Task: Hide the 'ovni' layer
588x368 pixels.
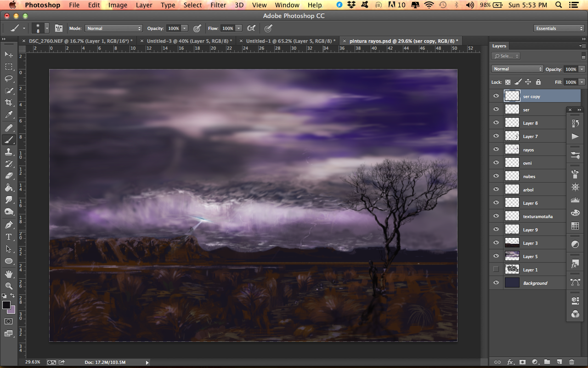Action: click(496, 163)
